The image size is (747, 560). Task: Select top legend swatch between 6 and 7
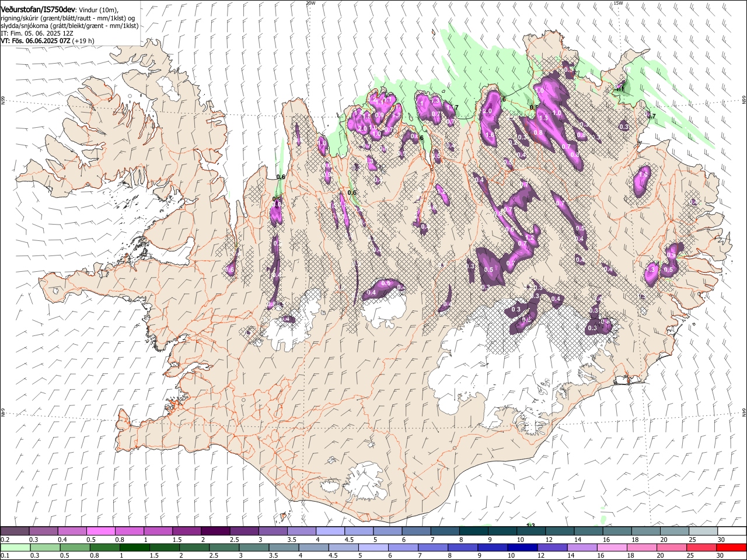tap(416, 531)
